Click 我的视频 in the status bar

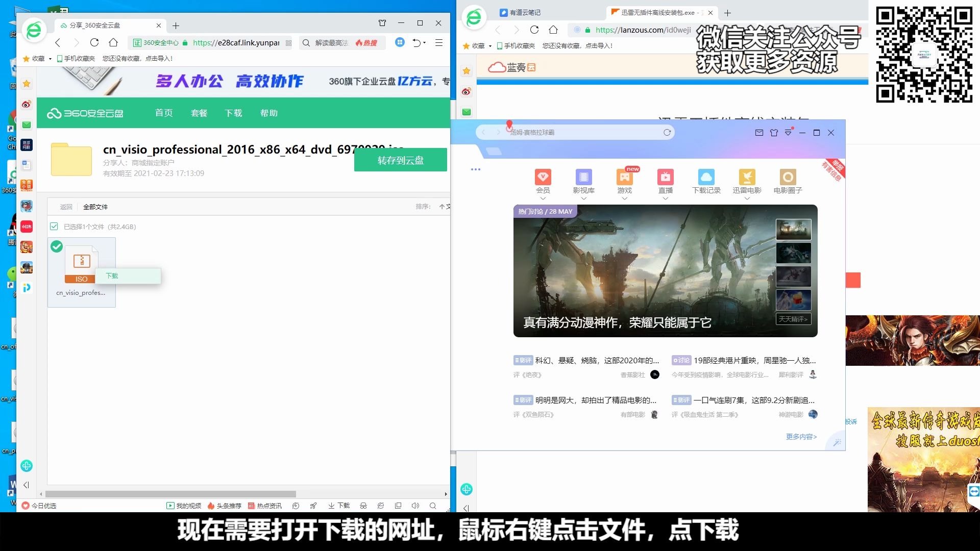pos(184,506)
